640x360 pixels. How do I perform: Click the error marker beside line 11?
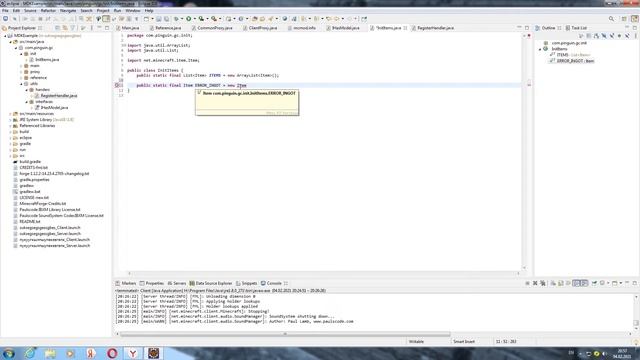[117, 85]
